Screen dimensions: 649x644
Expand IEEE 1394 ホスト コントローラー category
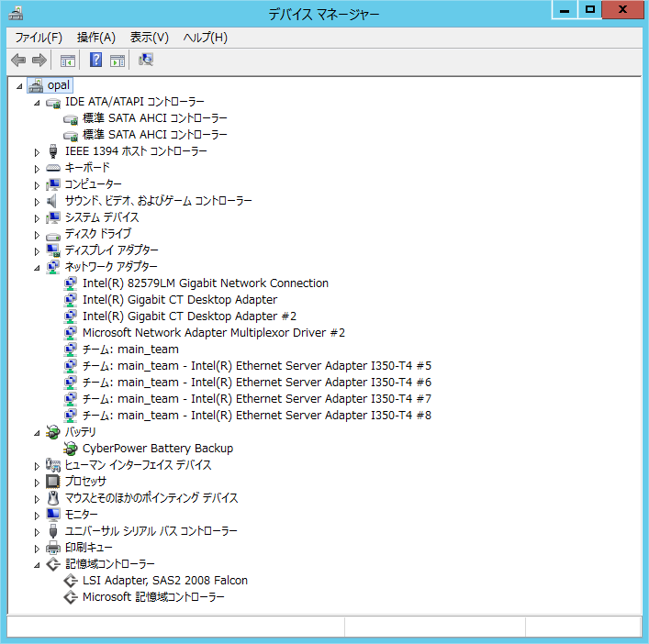pyautogui.click(x=37, y=152)
